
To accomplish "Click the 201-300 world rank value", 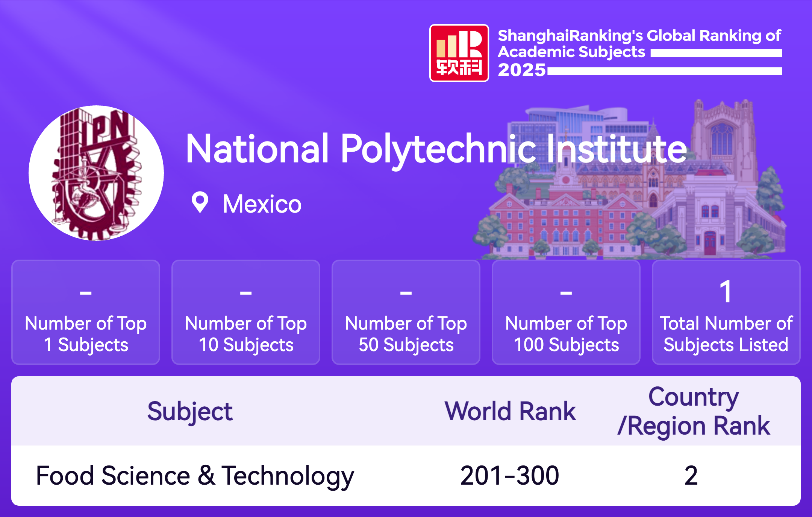I will click(x=510, y=476).
